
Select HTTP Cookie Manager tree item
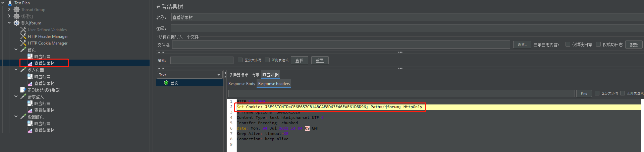[48, 43]
